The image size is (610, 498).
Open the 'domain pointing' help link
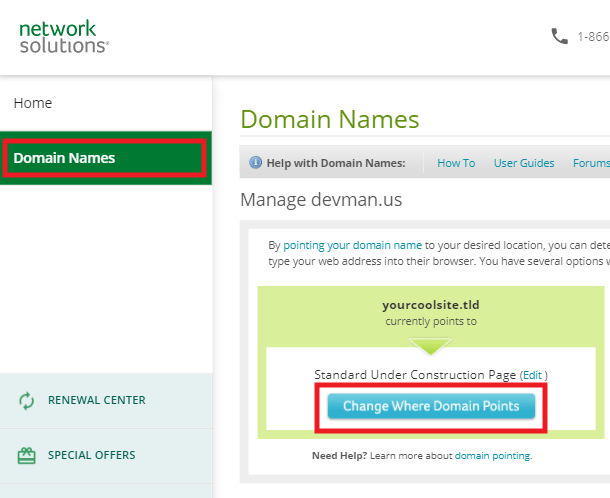[x=492, y=456]
